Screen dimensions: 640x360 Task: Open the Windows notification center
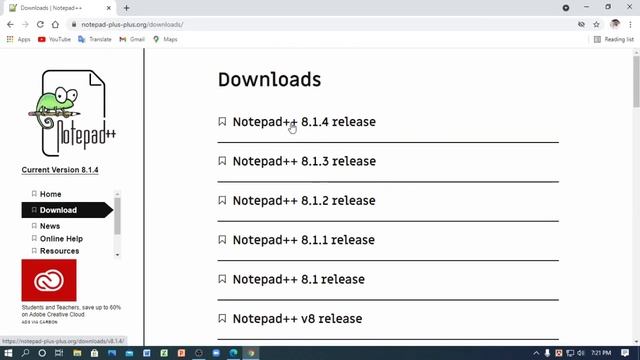pyautogui.click(x=625, y=353)
